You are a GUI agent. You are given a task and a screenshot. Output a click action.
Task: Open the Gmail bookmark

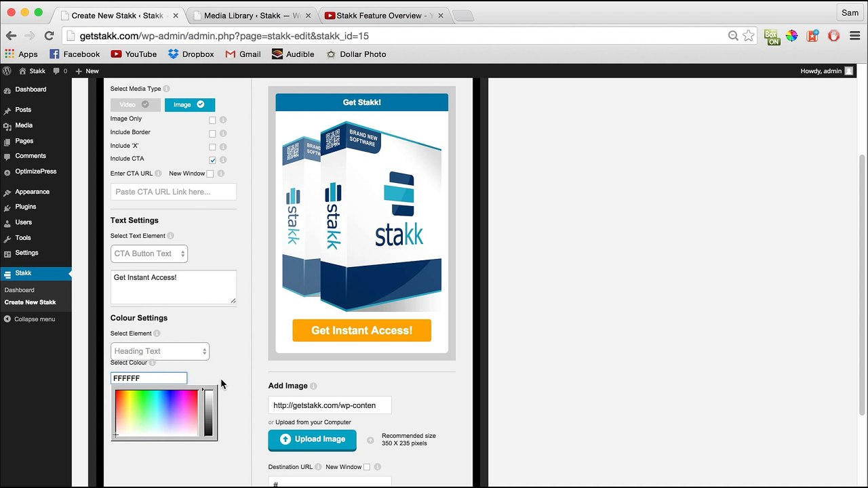pyautogui.click(x=243, y=54)
